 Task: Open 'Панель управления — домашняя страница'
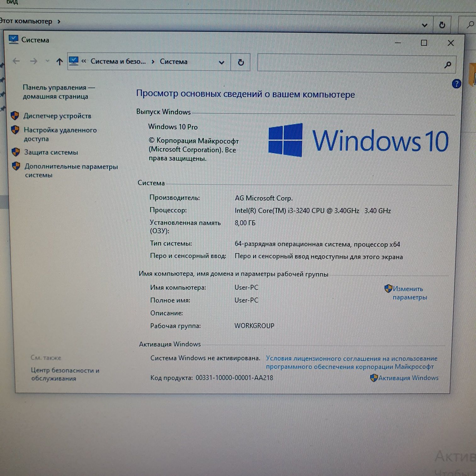pos(59,92)
